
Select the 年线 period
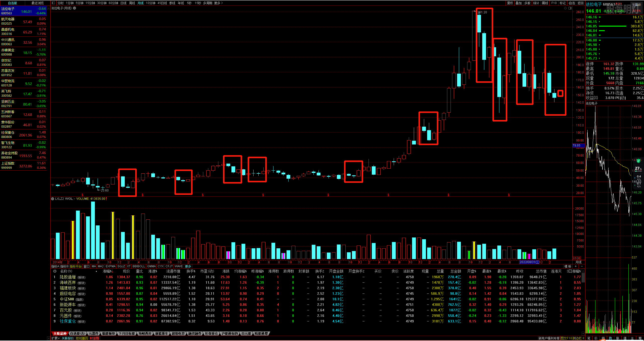tap(181, 3)
